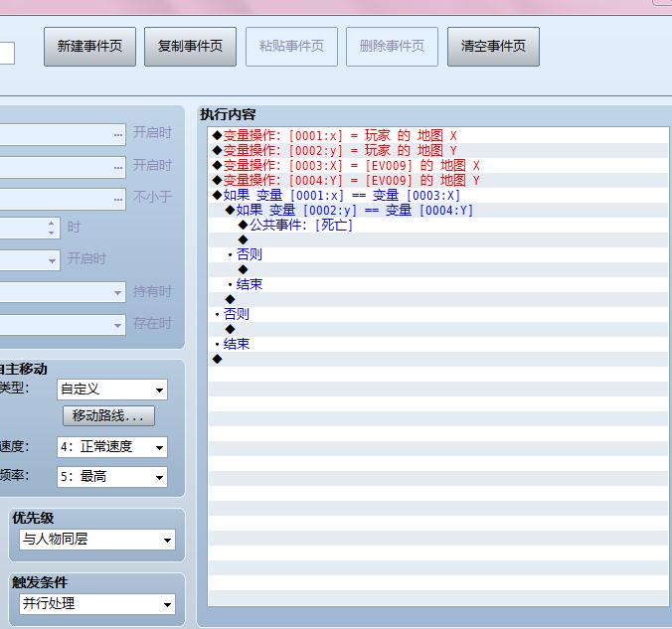This screenshot has width=672, height=629.
Task: Select the 公共事件: [死亡] command line
Action: (438, 225)
